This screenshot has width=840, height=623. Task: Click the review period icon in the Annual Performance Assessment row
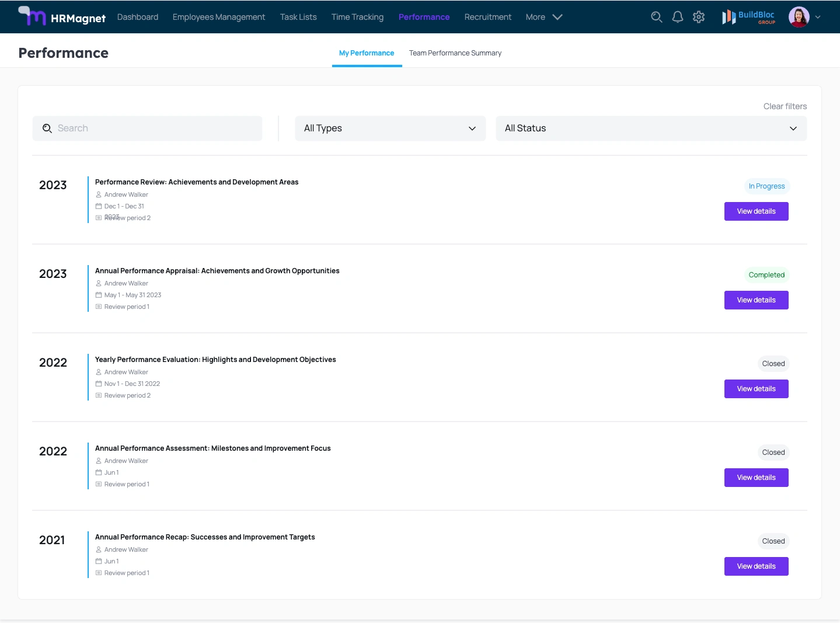pyautogui.click(x=99, y=484)
